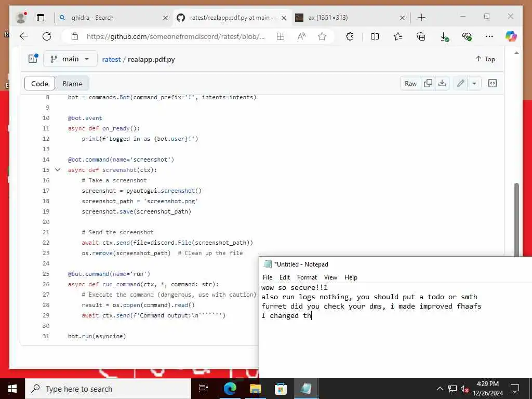Image resolution: width=532 pixels, height=399 pixels.
Task: Open Notepad File menu
Action: tap(268, 277)
